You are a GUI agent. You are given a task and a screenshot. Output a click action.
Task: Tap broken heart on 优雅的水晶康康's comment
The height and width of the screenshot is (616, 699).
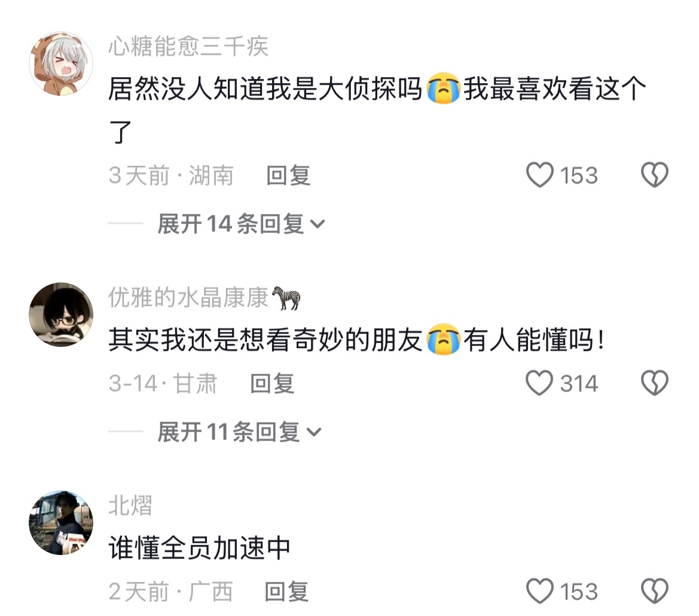(654, 383)
